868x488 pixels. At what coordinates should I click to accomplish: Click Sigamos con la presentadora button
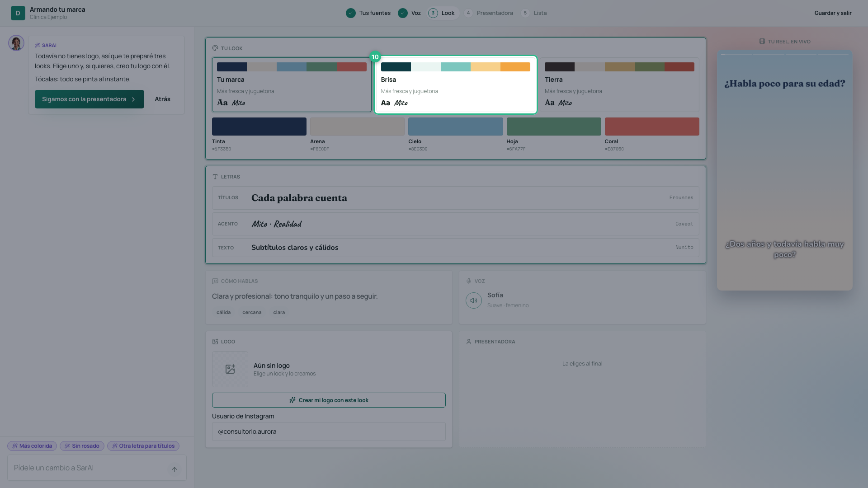[x=90, y=99]
